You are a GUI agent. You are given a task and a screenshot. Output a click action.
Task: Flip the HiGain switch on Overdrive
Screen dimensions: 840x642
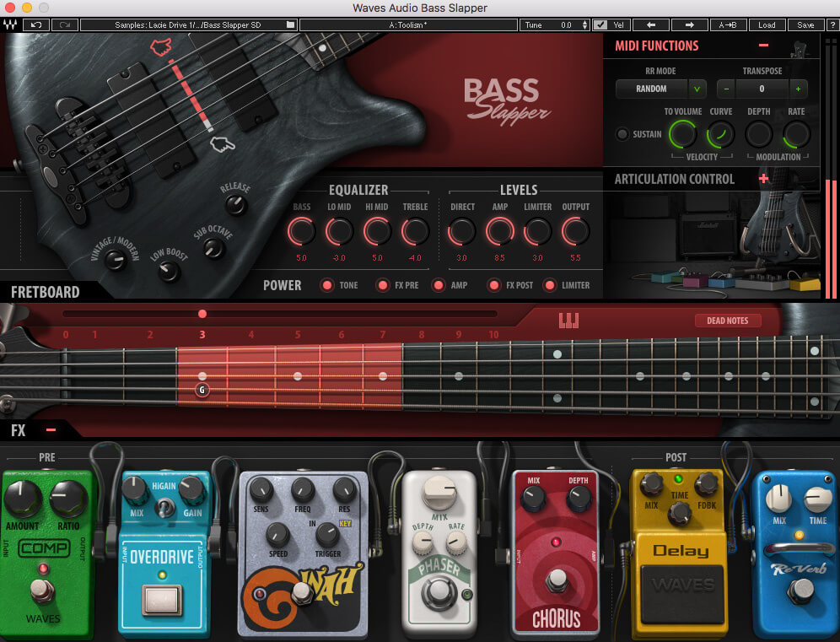[165, 507]
